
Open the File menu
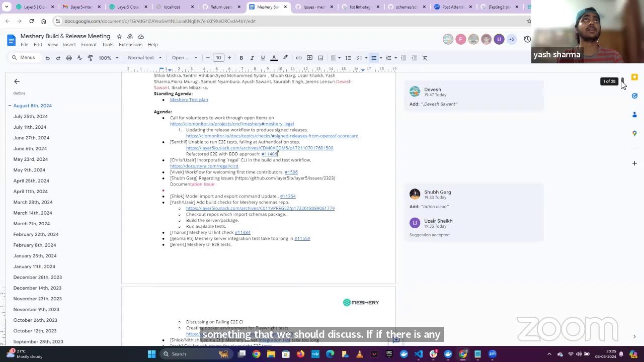tap(24, 45)
